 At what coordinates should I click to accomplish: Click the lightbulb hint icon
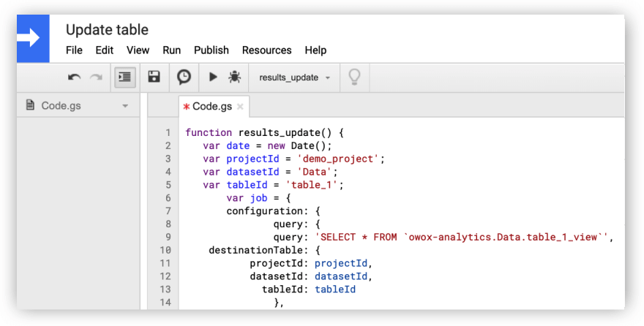coord(354,77)
